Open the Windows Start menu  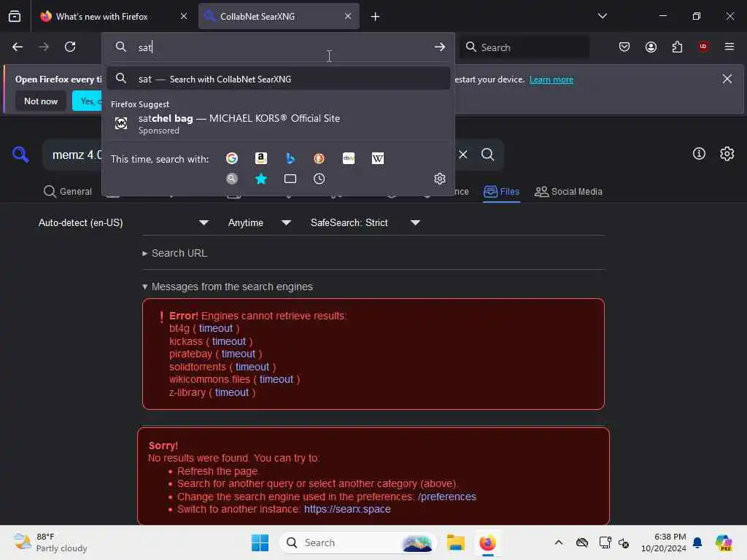click(260, 542)
